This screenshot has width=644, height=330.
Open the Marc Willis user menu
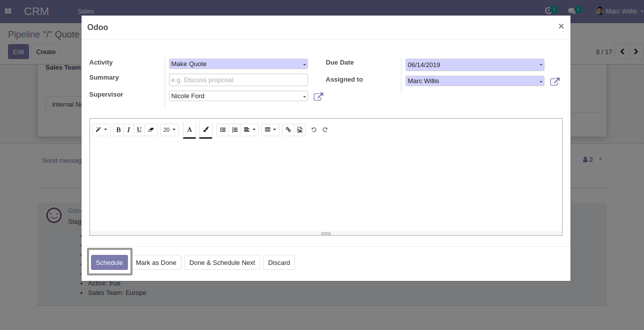[619, 11]
